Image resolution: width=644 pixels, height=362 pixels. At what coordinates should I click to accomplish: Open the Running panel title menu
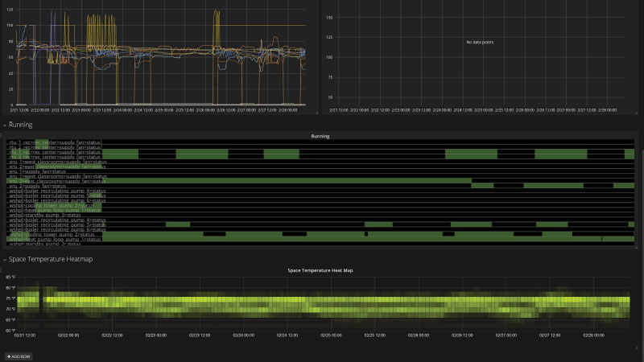320,136
